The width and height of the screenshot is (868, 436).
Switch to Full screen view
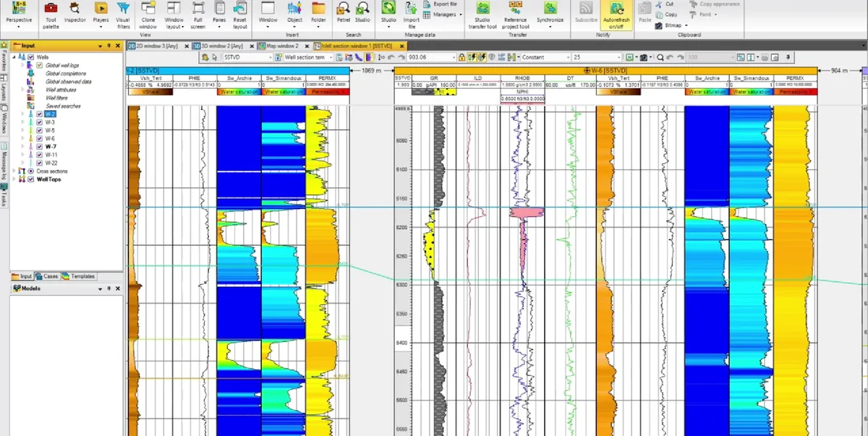pos(200,14)
